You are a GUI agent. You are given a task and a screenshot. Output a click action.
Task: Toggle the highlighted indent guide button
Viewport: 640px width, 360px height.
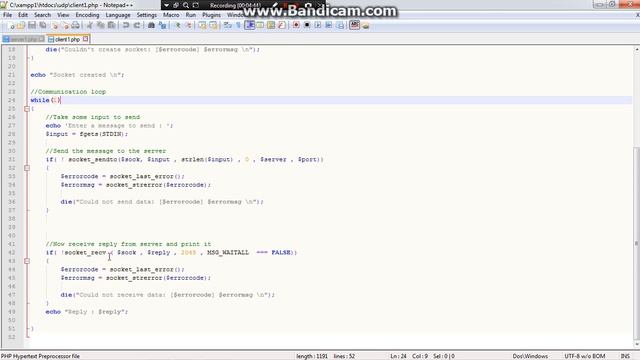tap(249, 25)
